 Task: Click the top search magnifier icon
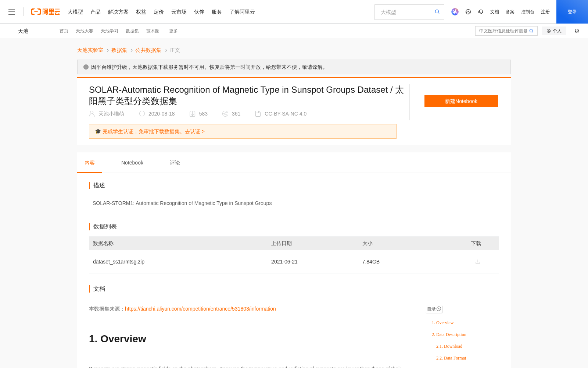pyautogui.click(x=437, y=12)
